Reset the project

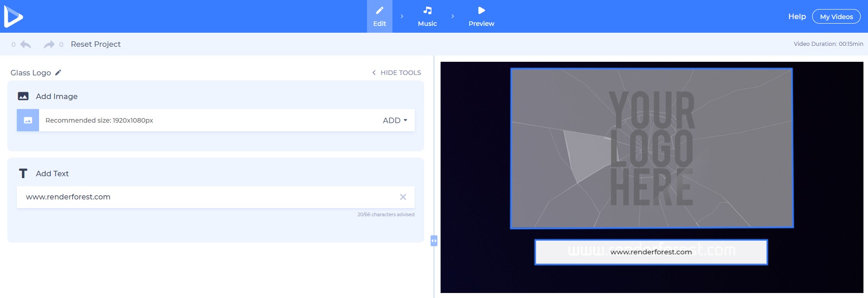point(96,44)
